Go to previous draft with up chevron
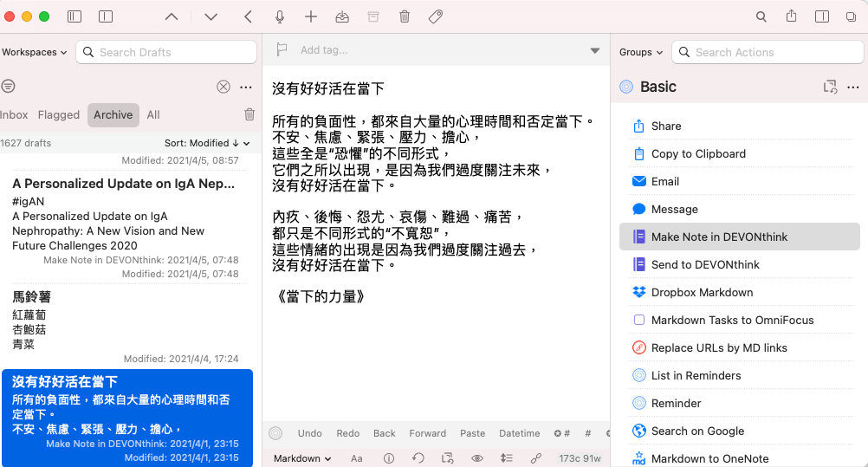 [x=172, y=16]
